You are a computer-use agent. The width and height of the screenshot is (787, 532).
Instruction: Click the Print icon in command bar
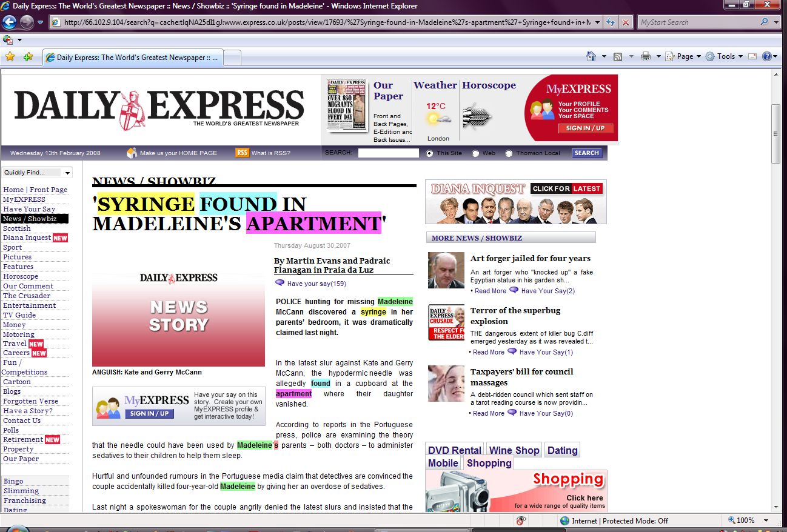(646, 56)
